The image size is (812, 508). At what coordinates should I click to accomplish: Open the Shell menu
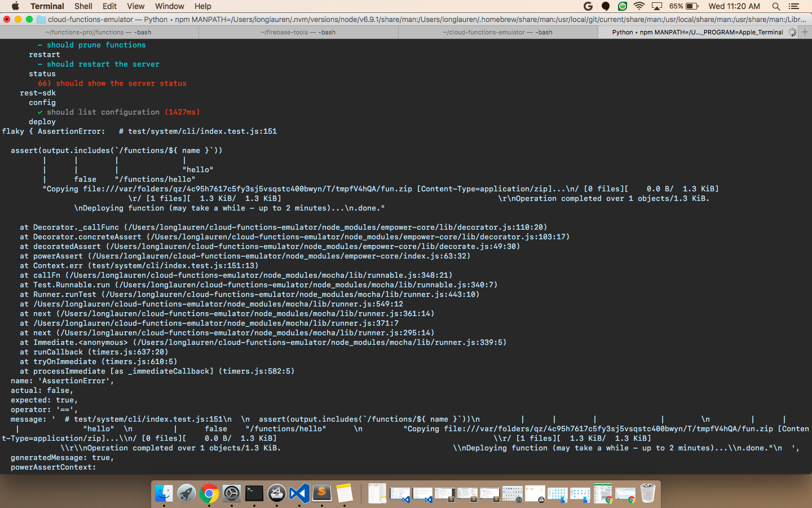(83, 6)
